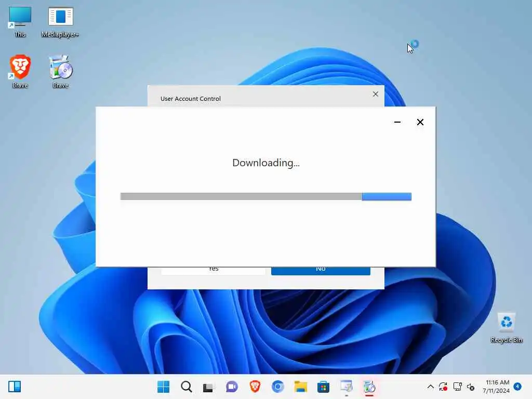The image size is (532, 399).
Task: Launch Brave browser from the taskbar
Action: [x=255, y=387]
